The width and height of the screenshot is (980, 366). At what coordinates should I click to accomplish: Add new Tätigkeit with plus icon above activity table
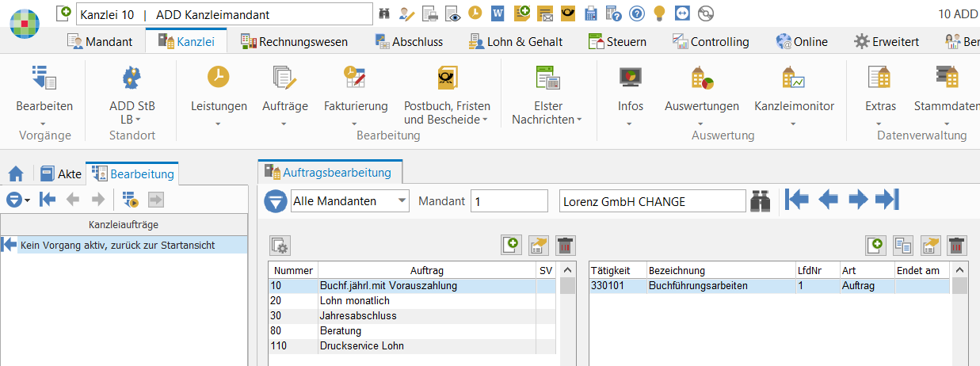(x=876, y=246)
